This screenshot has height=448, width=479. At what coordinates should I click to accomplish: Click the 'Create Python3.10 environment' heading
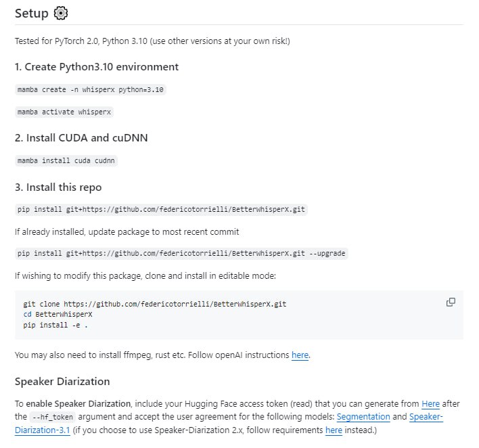coord(97,66)
